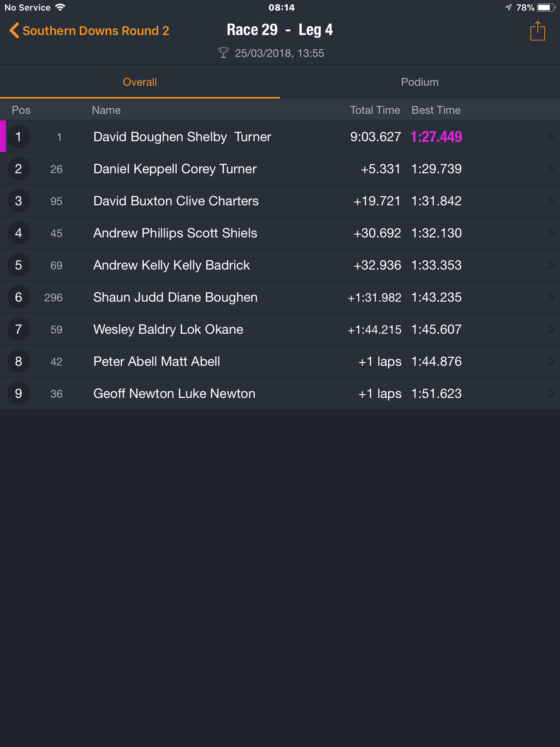Tap the share icon in header
Image resolution: width=560 pixels, height=747 pixels.
[x=537, y=31]
